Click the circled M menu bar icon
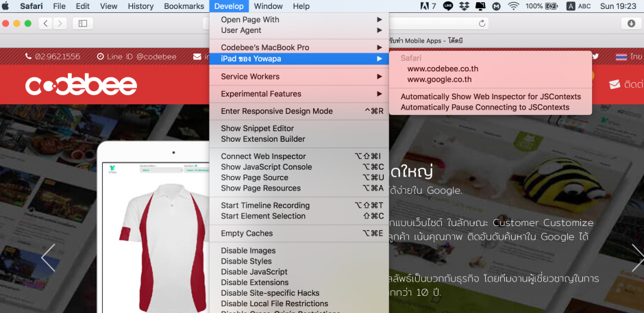 coord(497,6)
